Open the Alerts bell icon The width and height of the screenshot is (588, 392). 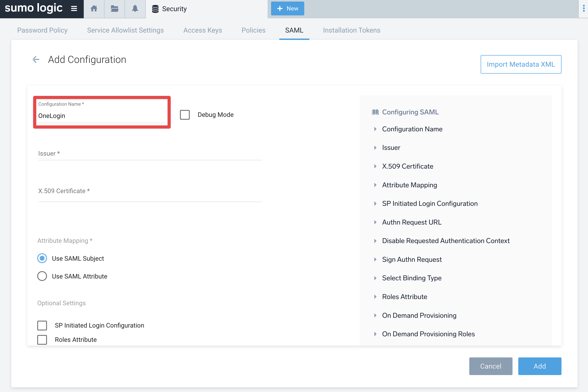(x=135, y=9)
